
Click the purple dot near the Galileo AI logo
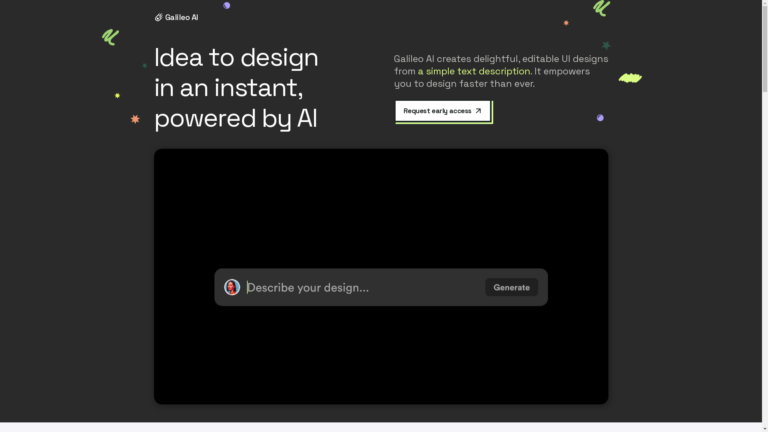(227, 5)
